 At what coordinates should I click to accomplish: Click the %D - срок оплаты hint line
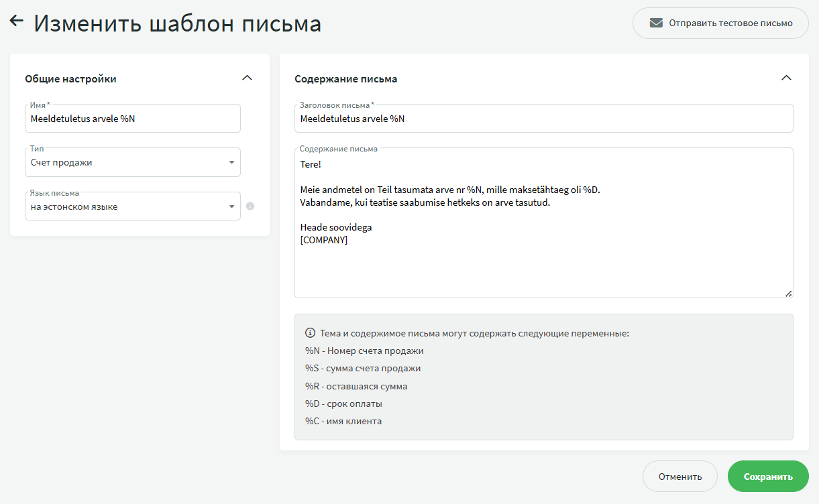(343, 404)
